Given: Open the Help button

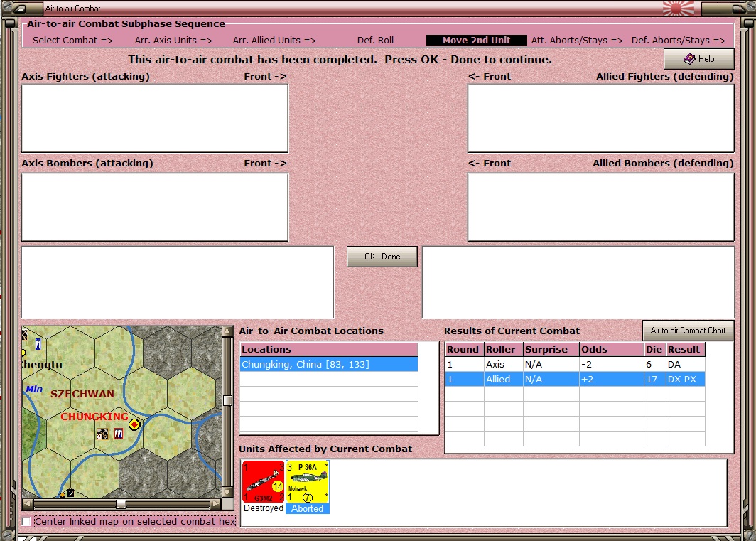Looking at the screenshot, I should [x=698, y=59].
